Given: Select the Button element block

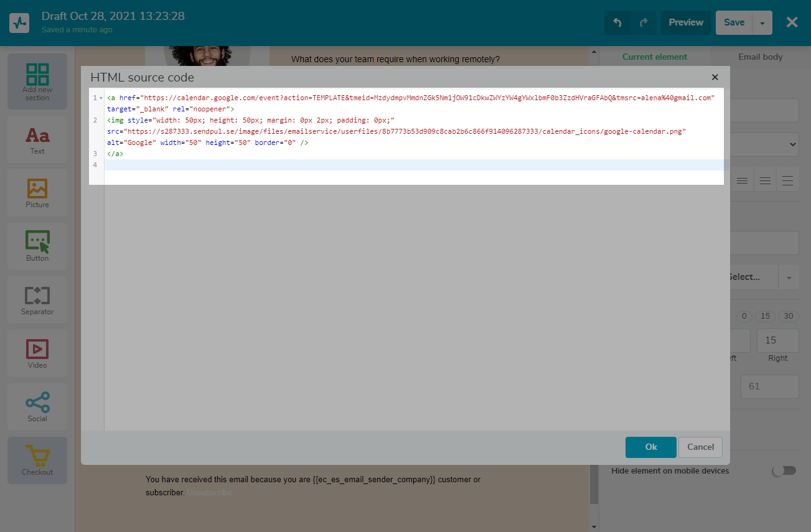Looking at the screenshot, I should [37, 246].
